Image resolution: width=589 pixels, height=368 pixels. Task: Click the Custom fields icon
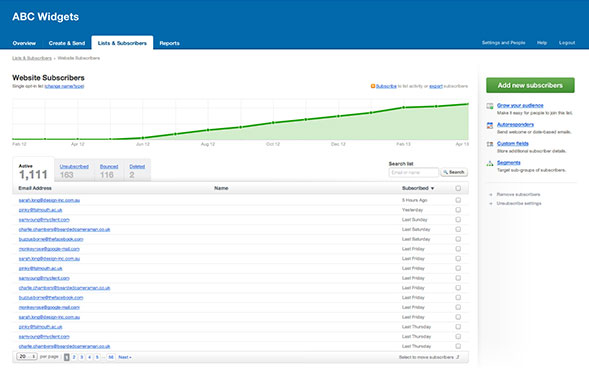[x=490, y=144]
